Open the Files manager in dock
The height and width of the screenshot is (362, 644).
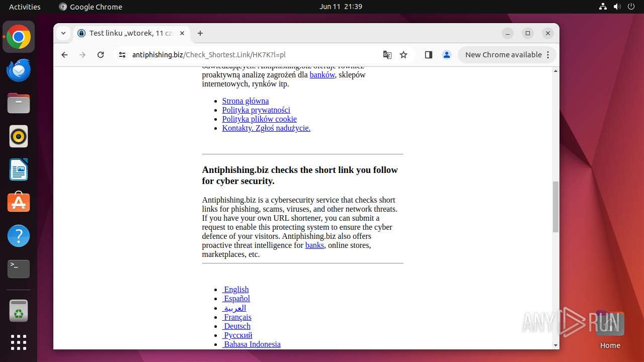(19, 103)
